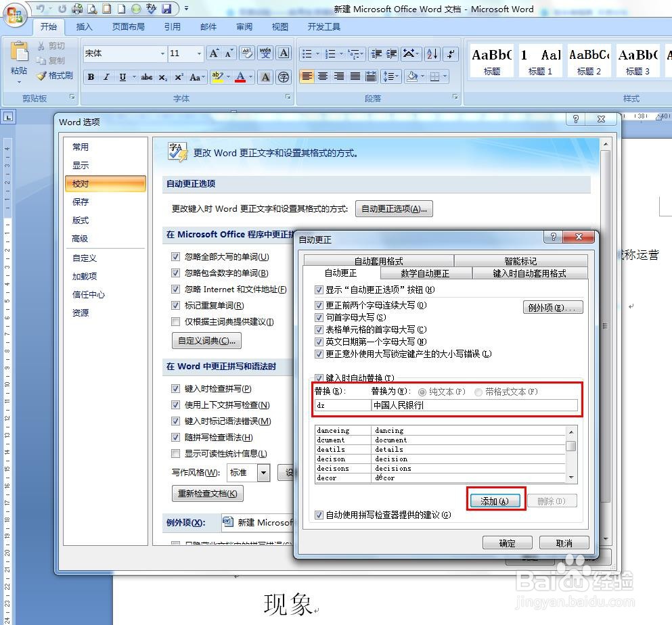Uncheck 忽略全部大写的单词 option
The width and height of the screenshot is (672, 625).
[x=176, y=256]
